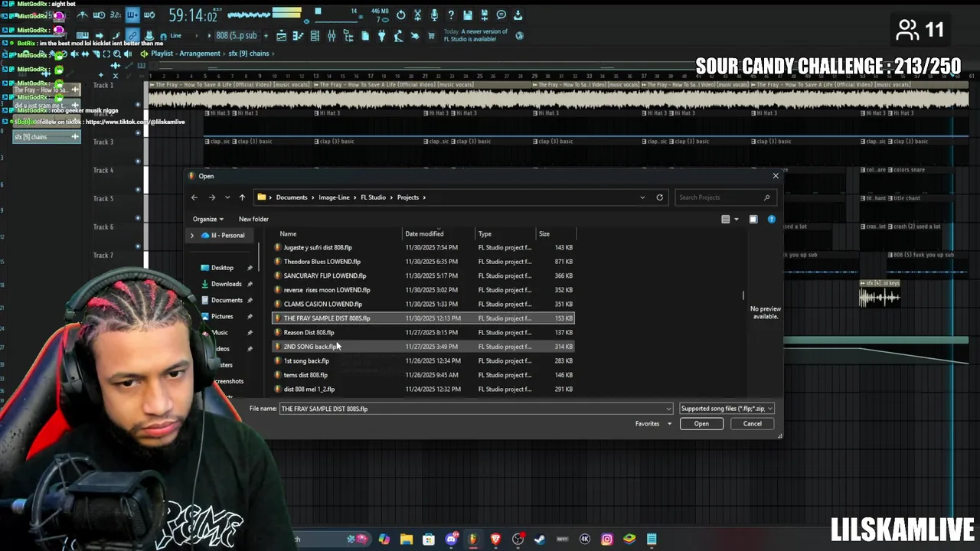The height and width of the screenshot is (551, 980).
Task: Click Image-Line in the address breadcrumb
Action: (x=334, y=197)
